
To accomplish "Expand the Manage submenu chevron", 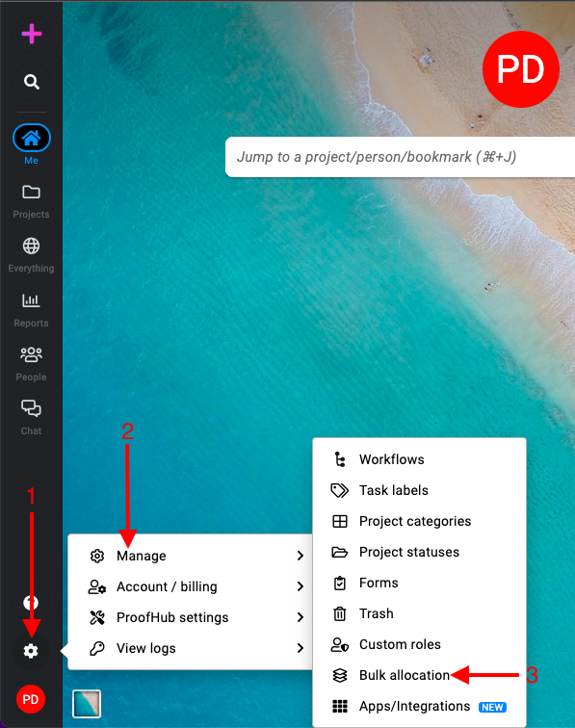I will click(301, 556).
